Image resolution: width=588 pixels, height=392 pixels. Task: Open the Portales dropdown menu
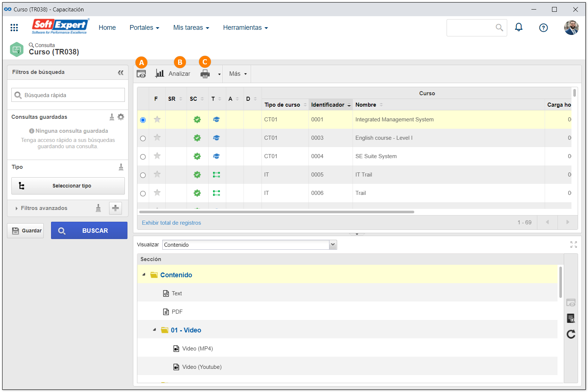point(144,28)
